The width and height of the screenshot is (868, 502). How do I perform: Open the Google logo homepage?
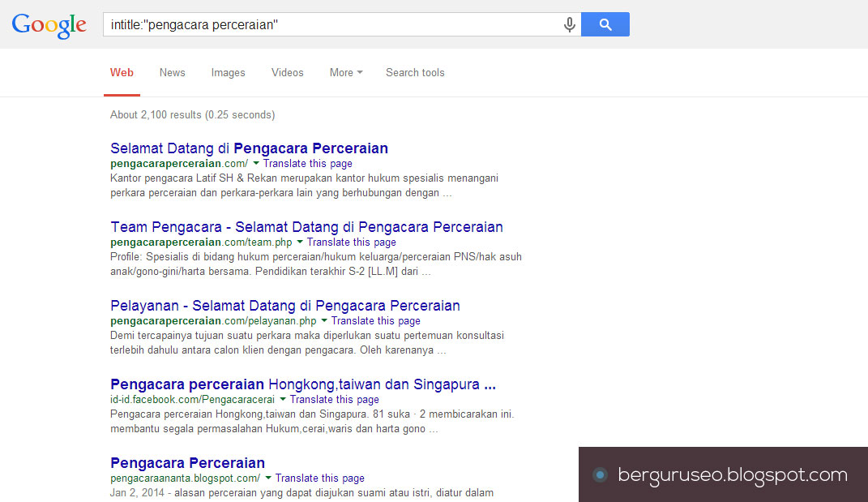[49, 25]
